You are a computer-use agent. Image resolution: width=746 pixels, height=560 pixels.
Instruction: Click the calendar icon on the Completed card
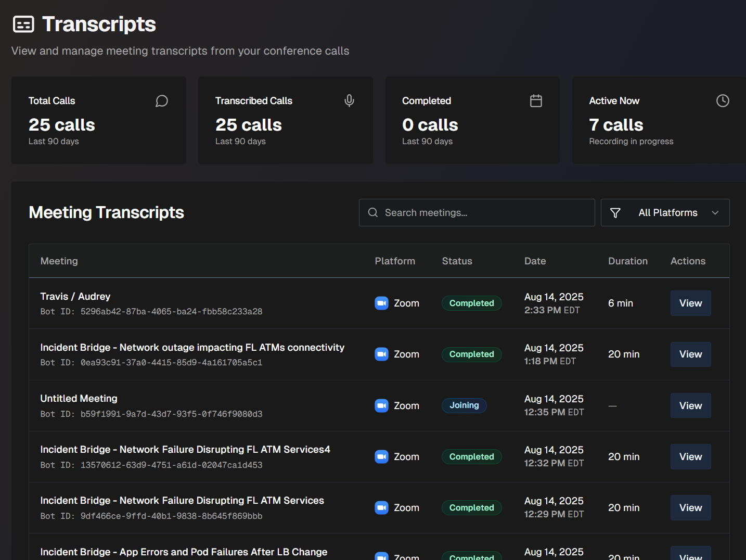tap(536, 100)
